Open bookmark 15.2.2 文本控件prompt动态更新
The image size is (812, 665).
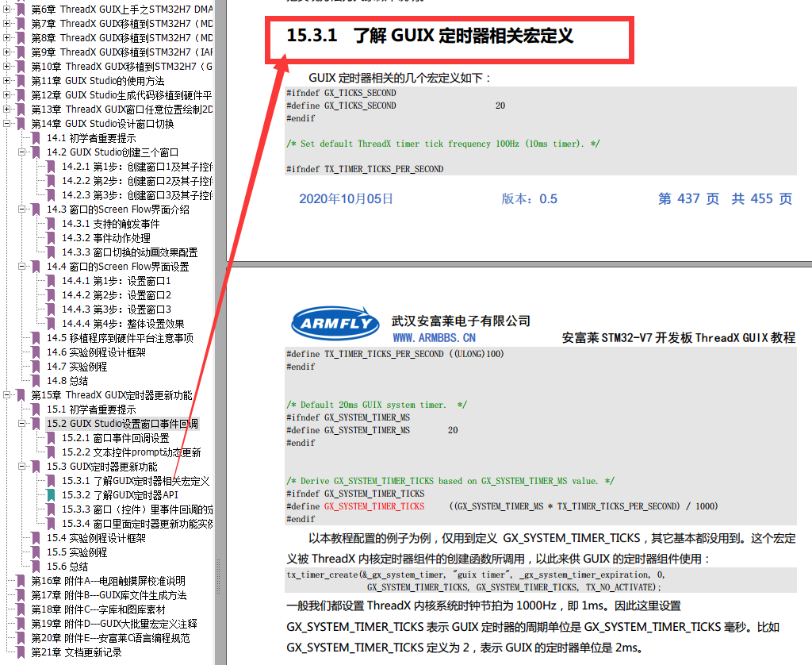tap(132, 452)
